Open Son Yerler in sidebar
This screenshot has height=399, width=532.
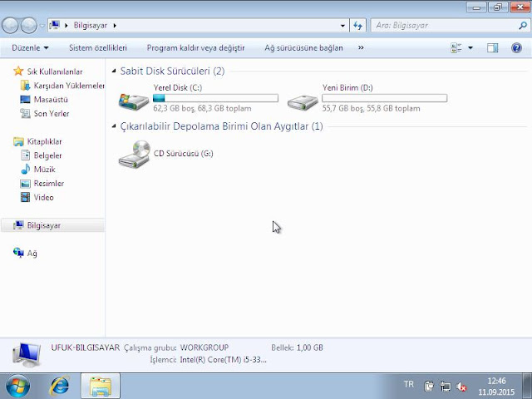(x=52, y=114)
